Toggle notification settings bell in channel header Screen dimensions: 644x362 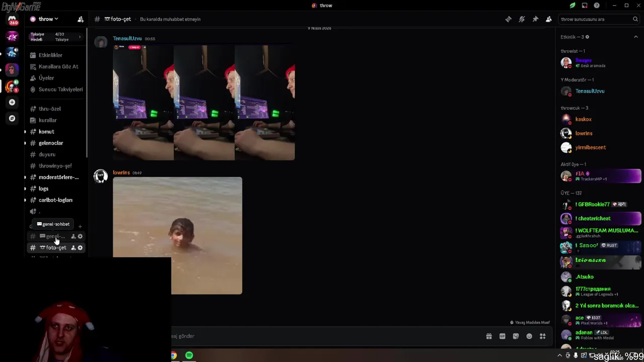point(522,19)
